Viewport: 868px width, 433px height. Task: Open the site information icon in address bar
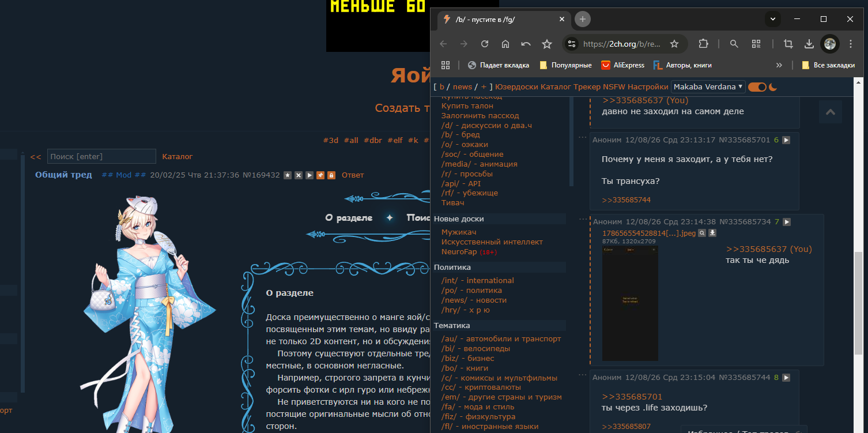(571, 44)
